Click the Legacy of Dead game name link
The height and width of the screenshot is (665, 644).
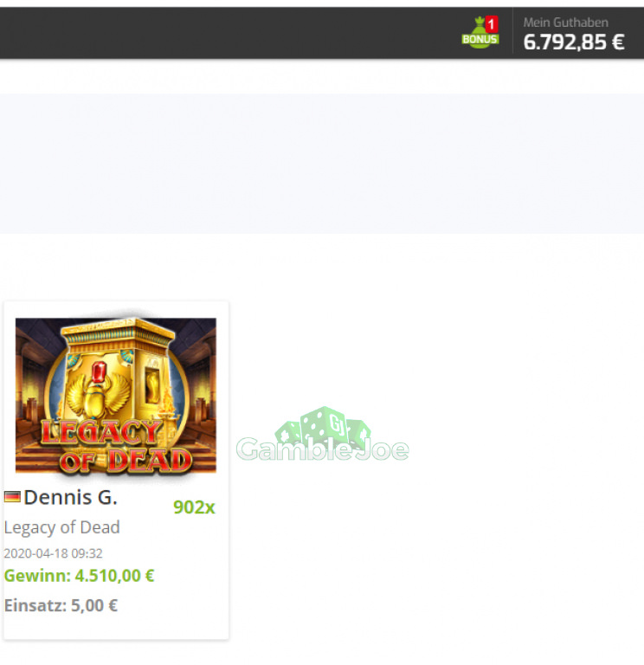(x=62, y=527)
